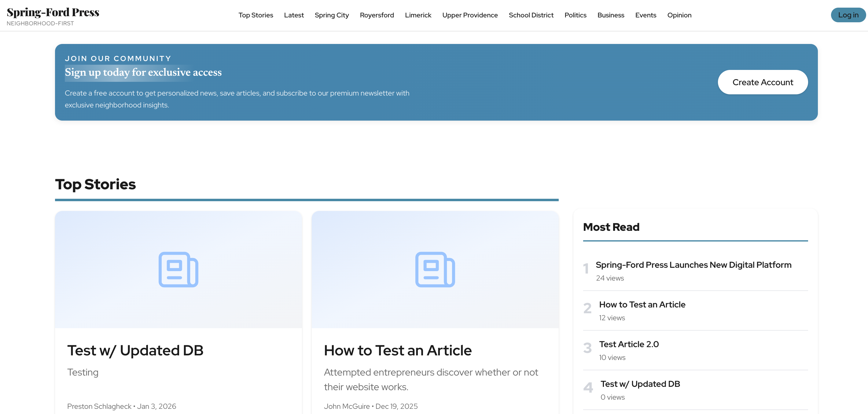Go to the Latest section
Image resolution: width=868 pixels, height=414 pixels.
tap(293, 15)
